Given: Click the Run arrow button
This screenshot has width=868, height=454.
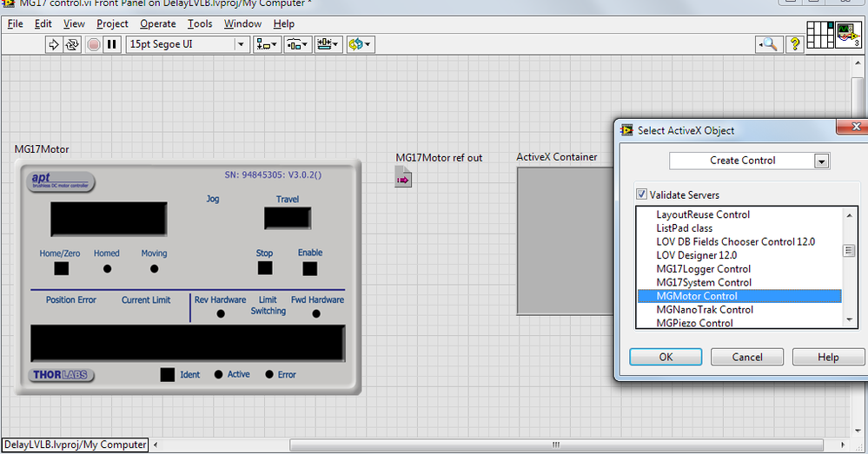Looking at the screenshot, I should pyautogui.click(x=54, y=44).
